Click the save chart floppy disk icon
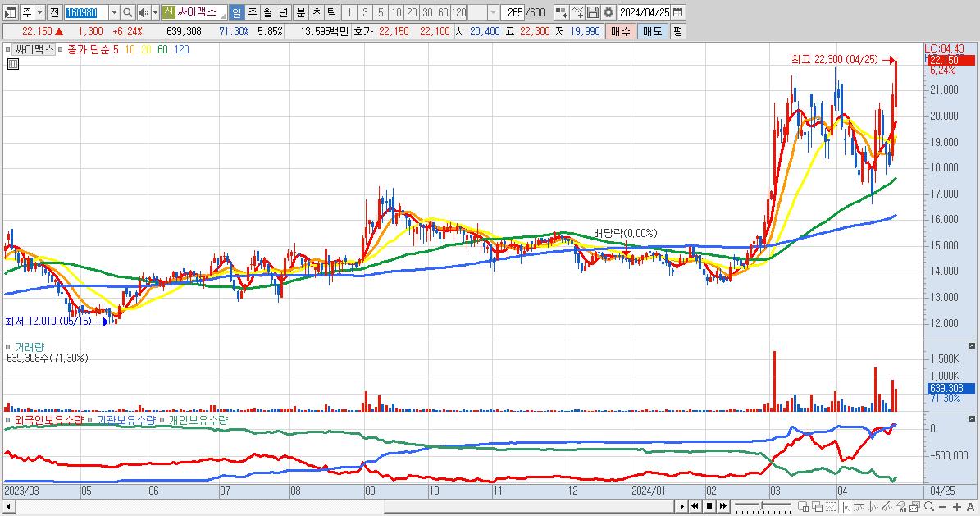Screen dimensions: 980x516 (x=593, y=12)
